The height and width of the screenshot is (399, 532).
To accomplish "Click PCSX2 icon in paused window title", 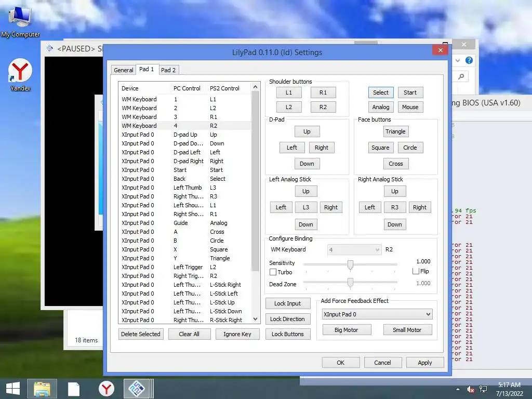I will [50, 48].
